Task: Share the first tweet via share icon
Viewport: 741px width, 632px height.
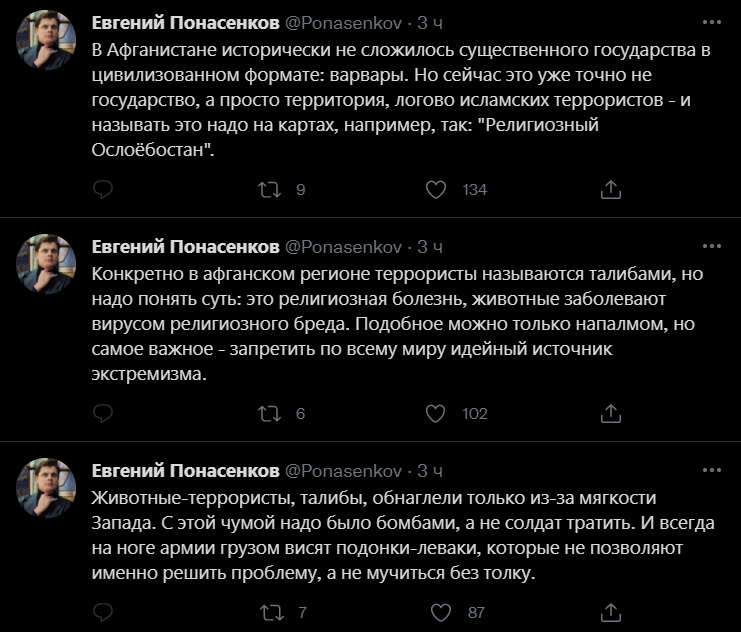Action: pos(611,190)
